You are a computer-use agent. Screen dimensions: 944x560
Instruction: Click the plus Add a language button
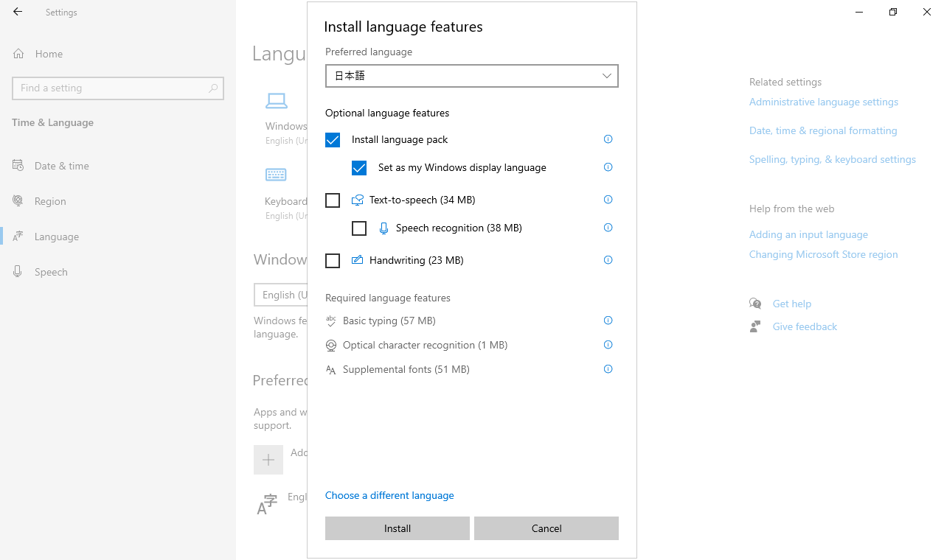click(268, 460)
